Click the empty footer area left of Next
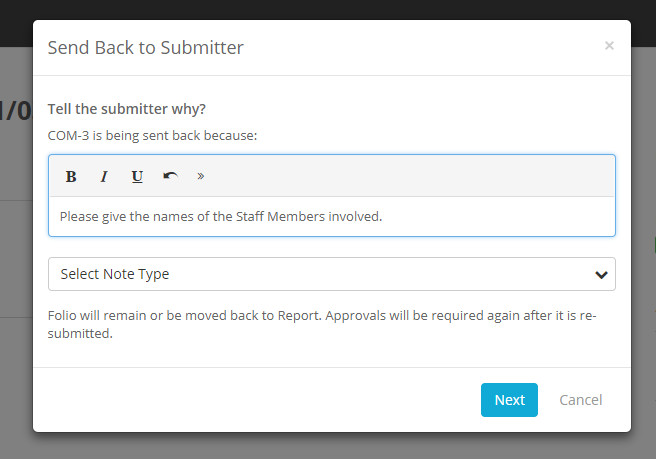This screenshot has width=656, height=459. [x=250, y=400]
